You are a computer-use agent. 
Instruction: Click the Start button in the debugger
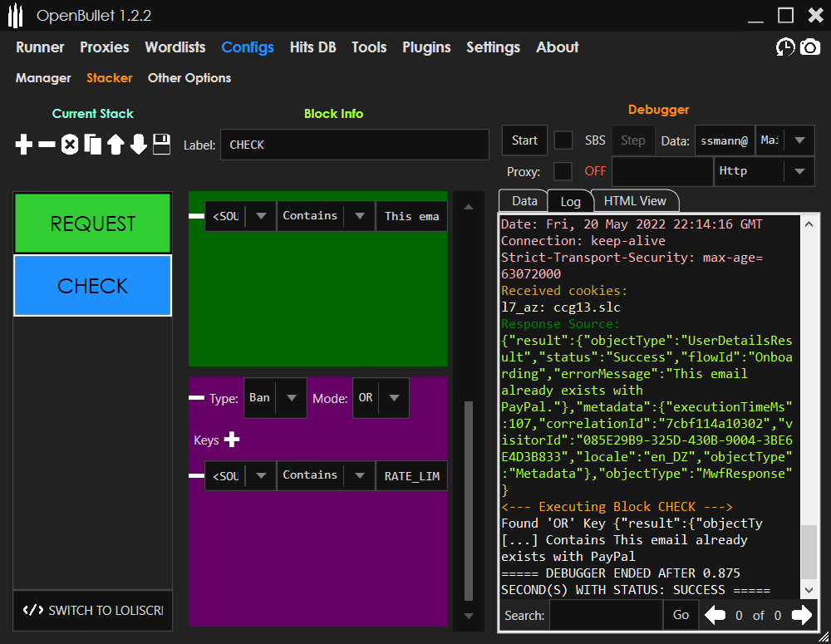pos(524,140)
